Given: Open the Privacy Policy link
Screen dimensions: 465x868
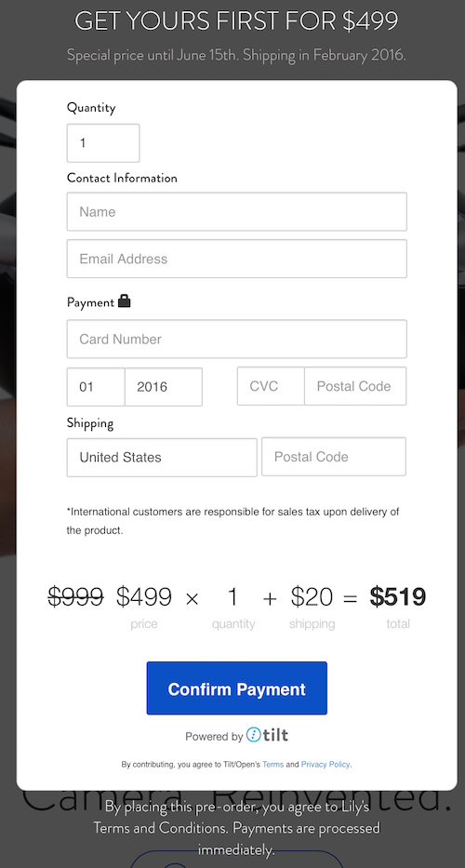Looking at the screenshot, I should pos(325,765).
